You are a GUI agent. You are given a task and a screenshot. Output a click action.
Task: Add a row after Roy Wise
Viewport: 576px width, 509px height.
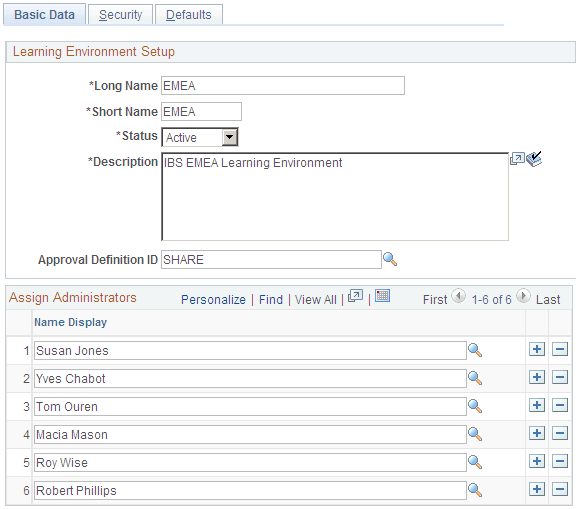[x=537, y=461]
